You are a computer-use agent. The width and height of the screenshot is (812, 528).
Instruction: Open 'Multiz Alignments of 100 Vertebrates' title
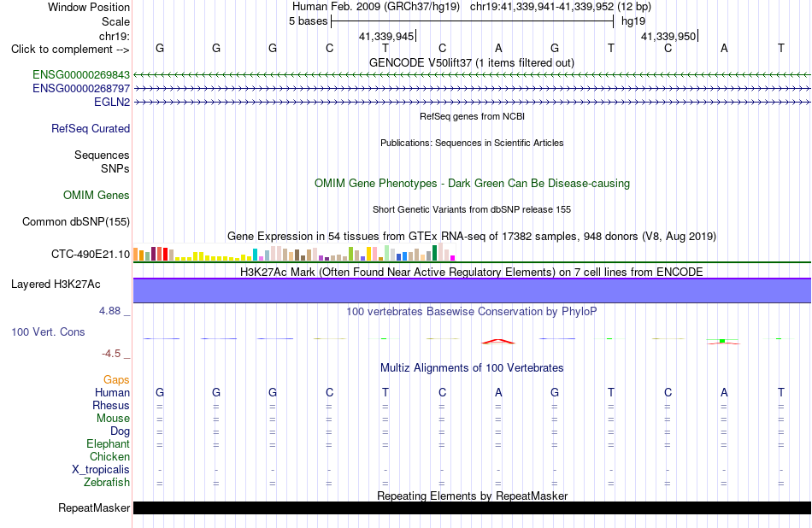pyautogui.click(x=472, y=368)
